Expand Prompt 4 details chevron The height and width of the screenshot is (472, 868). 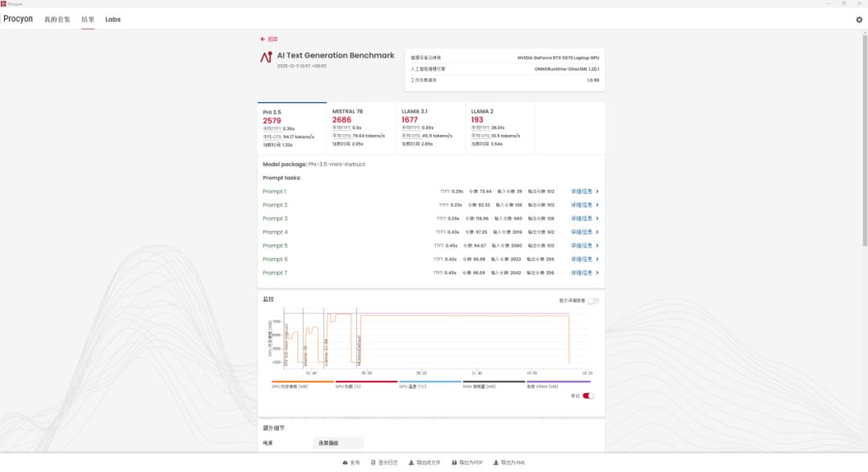point(596,232)
